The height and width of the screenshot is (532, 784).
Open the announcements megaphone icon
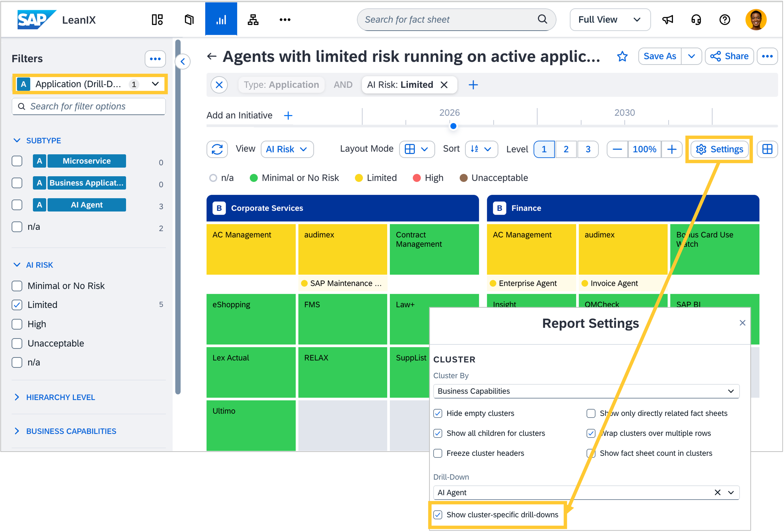click(x=668, y=20)
